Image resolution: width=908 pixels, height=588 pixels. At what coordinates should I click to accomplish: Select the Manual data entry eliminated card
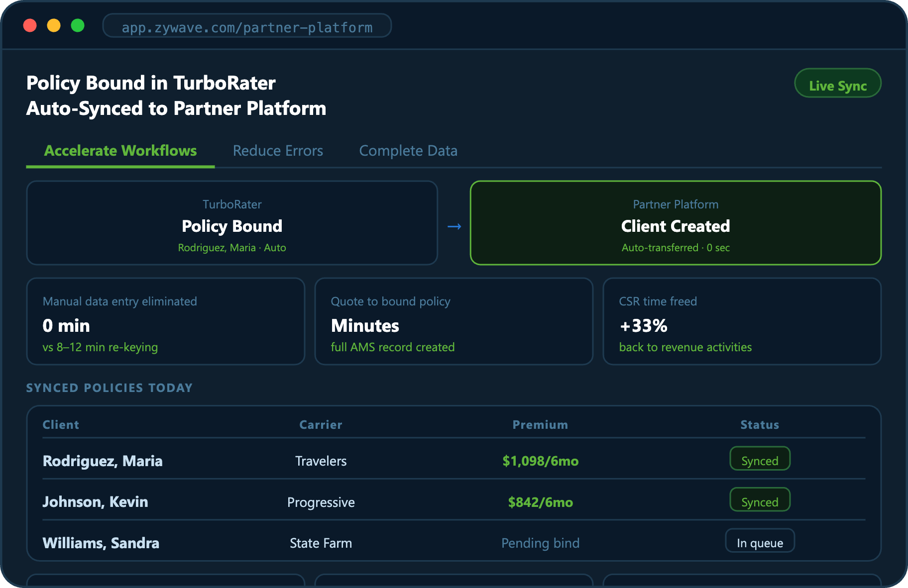[x=165, y=321]
